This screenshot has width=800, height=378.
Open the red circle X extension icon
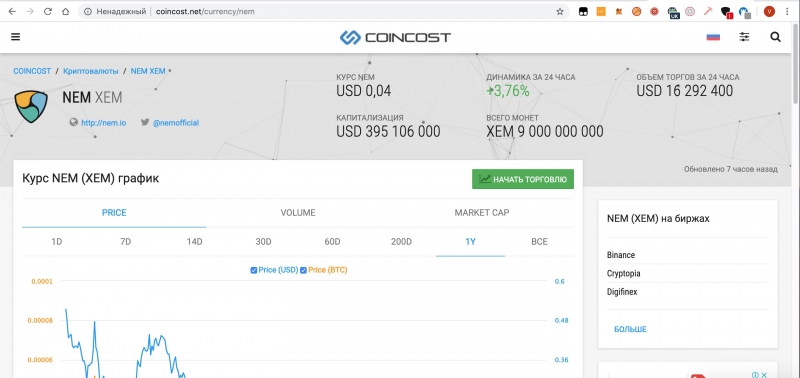point(654,11)
